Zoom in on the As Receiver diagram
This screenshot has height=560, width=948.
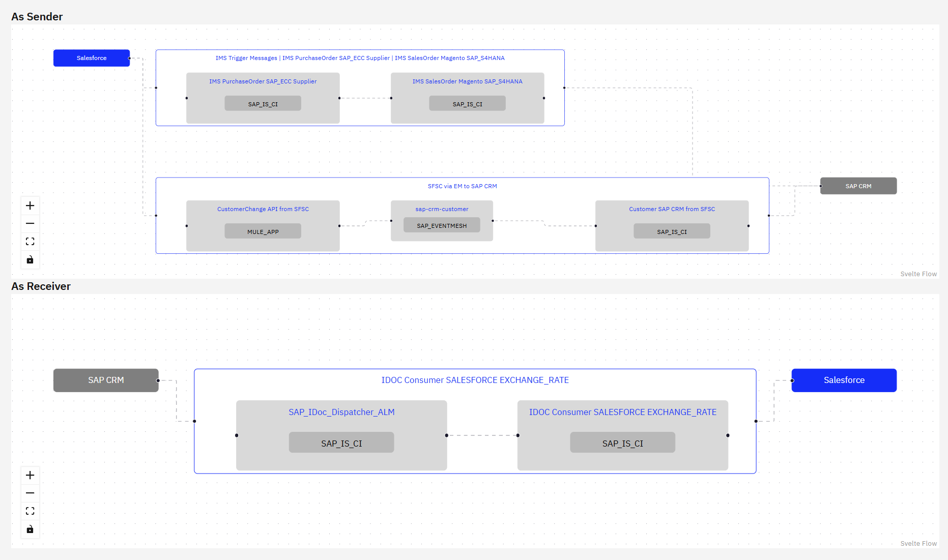[x=30, y=475]
